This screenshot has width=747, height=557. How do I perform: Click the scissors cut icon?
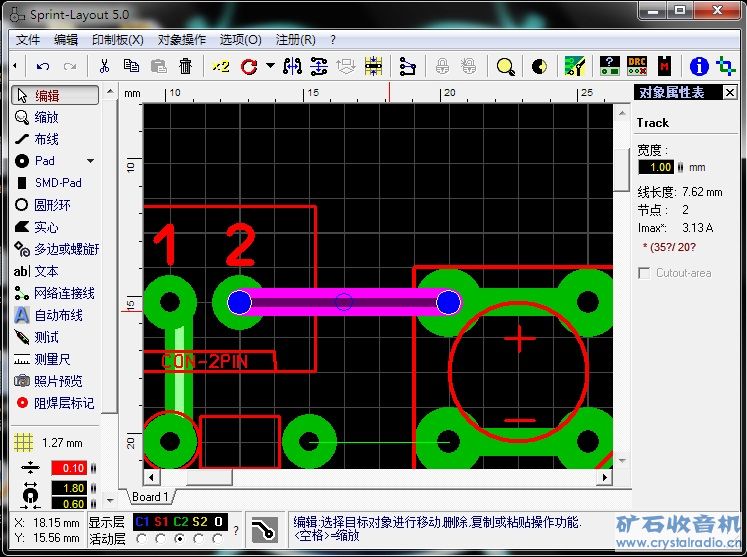103,66
